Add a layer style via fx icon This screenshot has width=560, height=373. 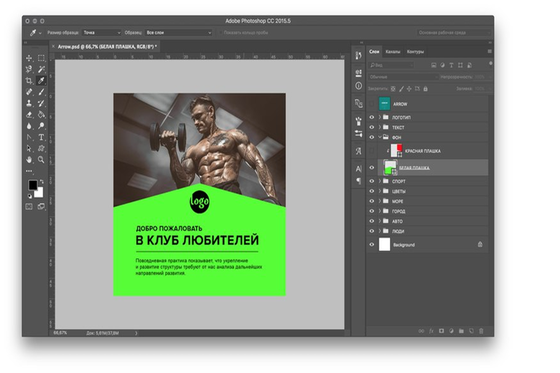click(x=431, y=331)
